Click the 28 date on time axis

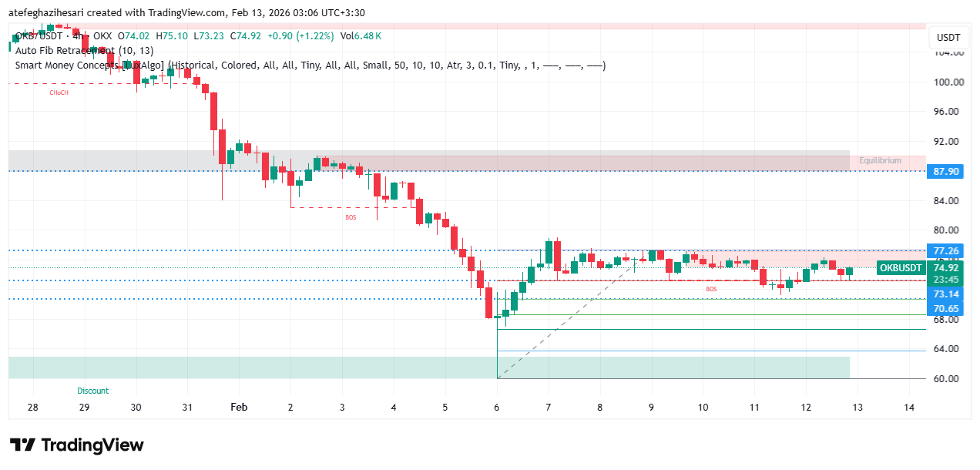click(32, 407)
